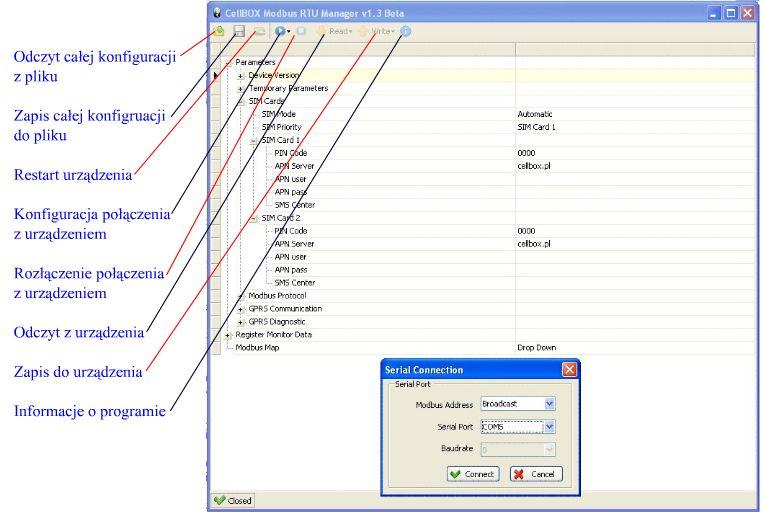Select APN user under SIM Card 1
Screen dimensions: 764x512
pos(290,179)
